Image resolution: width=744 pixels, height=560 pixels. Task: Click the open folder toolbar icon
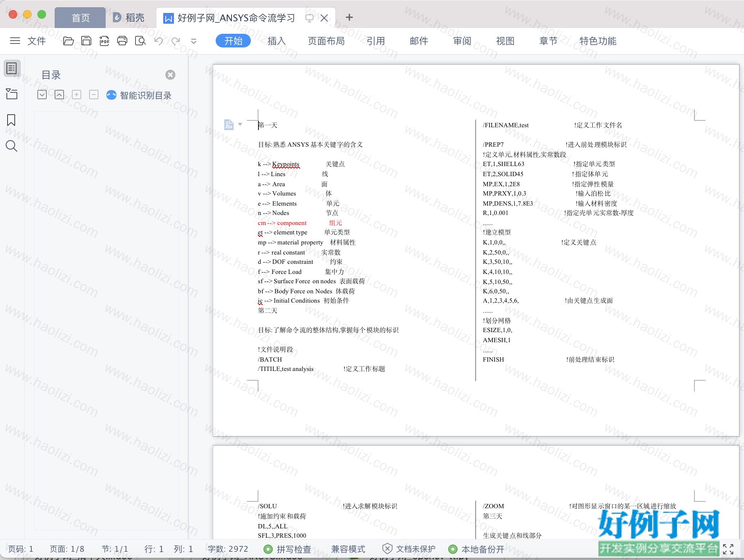[68, 41]
